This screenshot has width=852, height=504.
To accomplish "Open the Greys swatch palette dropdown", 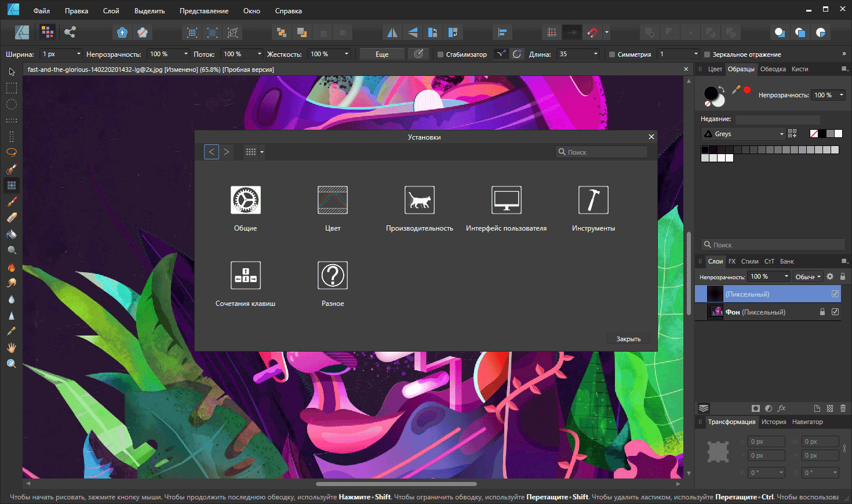I will 743,134.
